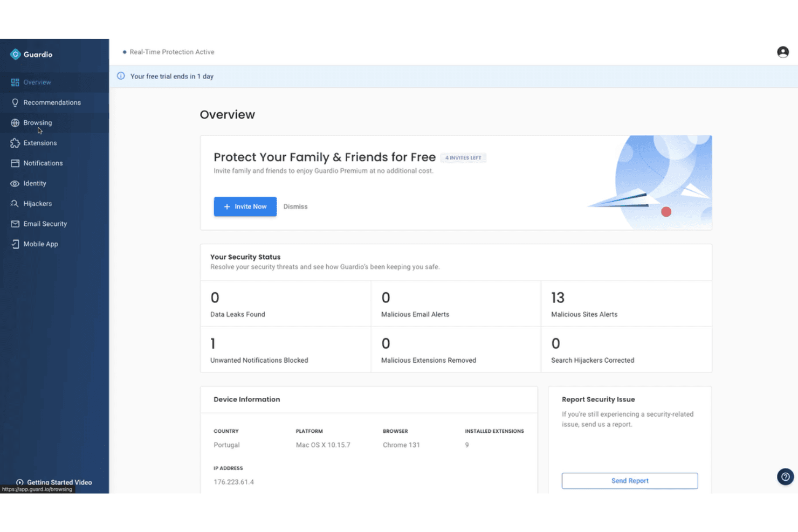Click the Malicious Email Alerts stat card

456,303
